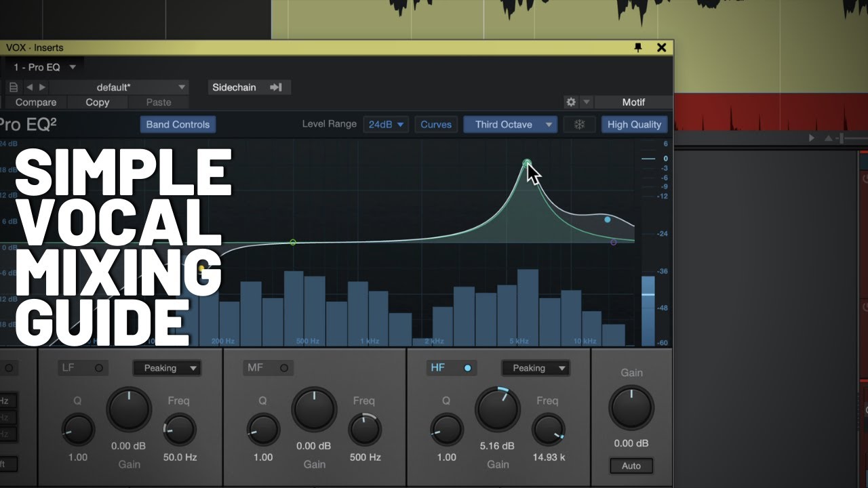Click the LF band Q knob
The height and width of the screenshot is (488, 868).
tap(78, 430)
